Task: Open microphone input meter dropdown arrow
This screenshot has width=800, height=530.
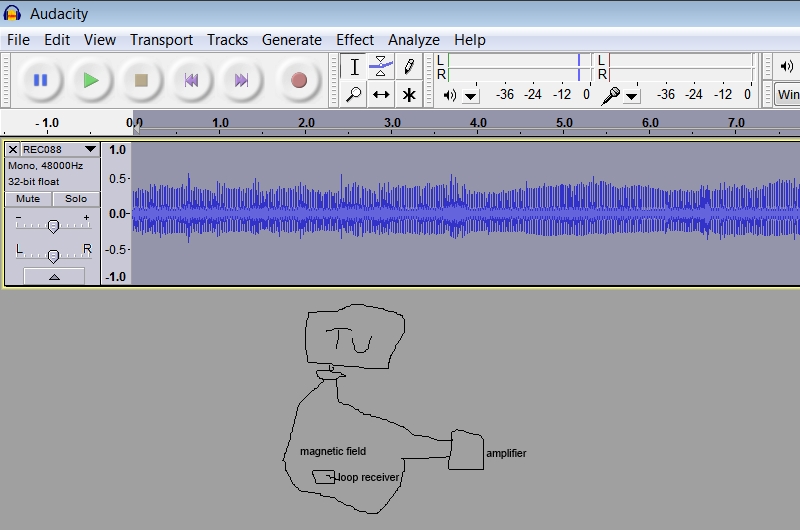Action: tap(632, 96)
